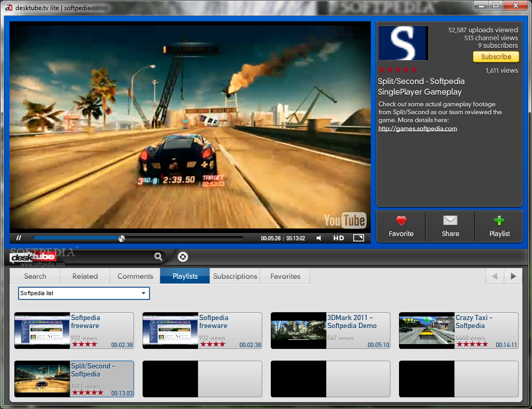Open the games.softpedia.com link

coord(417,129)
